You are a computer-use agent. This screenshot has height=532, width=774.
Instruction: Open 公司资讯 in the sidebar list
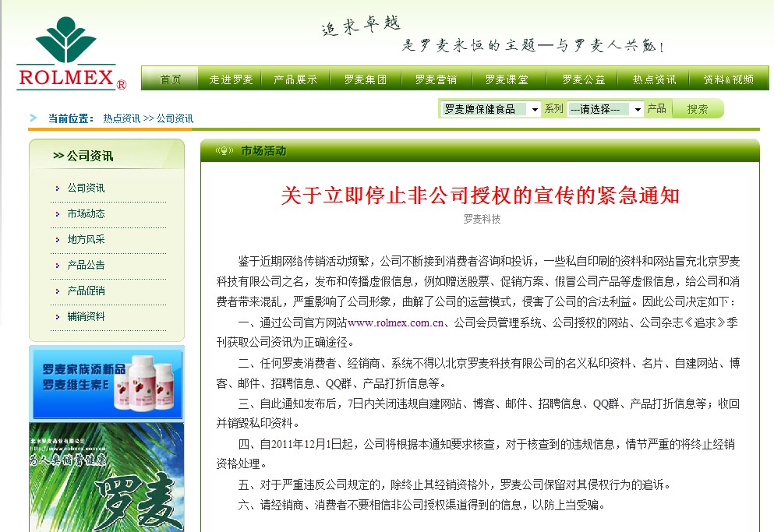[x=86, y=188]
